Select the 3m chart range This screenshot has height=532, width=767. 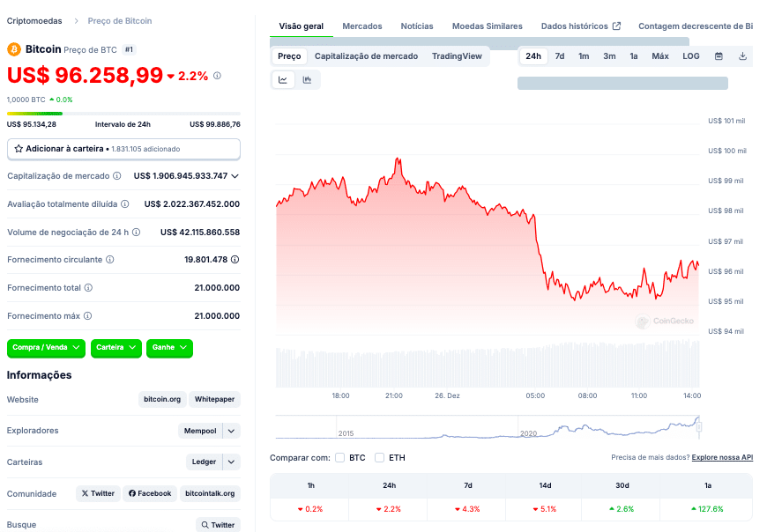pyautogui.click(x=609, y=56)
